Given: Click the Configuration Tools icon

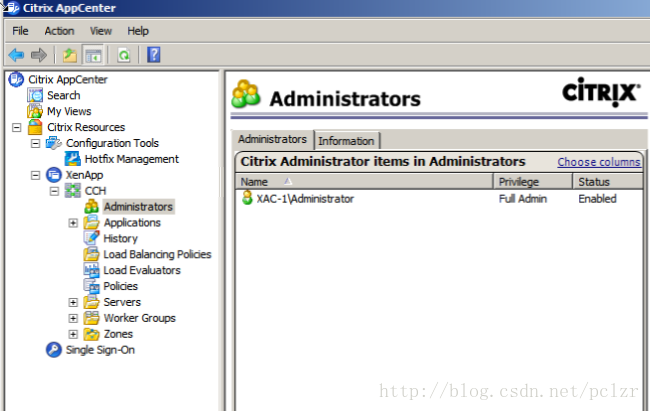Looking at the screenshot, I should (x=54, y=143).
